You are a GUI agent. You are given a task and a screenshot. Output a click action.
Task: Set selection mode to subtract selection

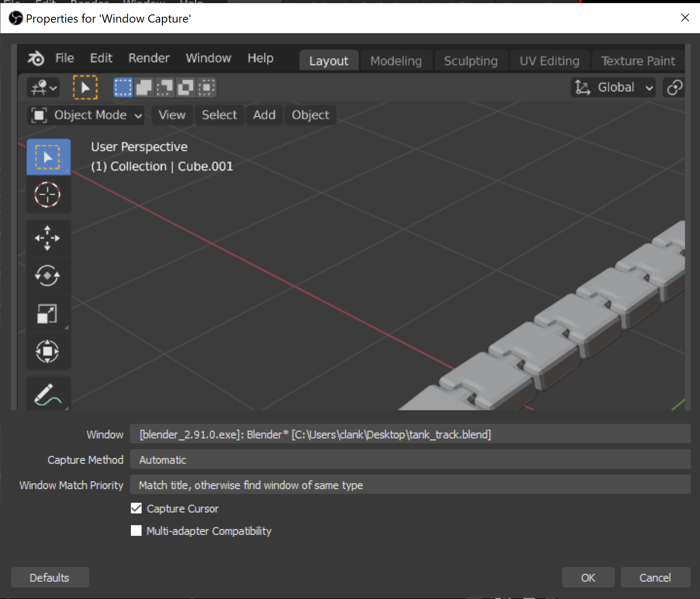(x=164, y=87)
